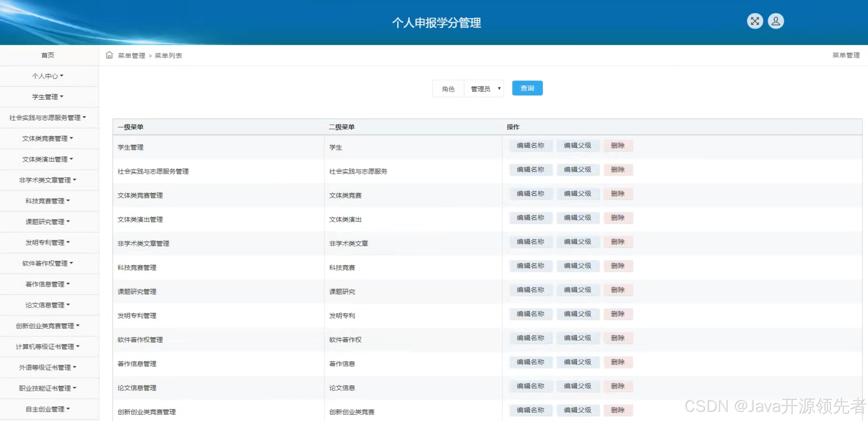
Task: Click 菜单管理 breadcrumb link
Action: [131, 56]
